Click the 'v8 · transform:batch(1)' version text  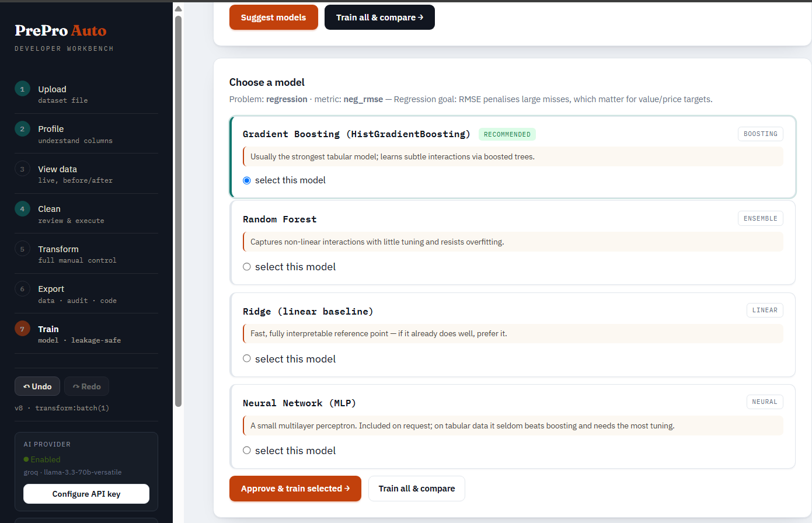(x=62, y=408)
